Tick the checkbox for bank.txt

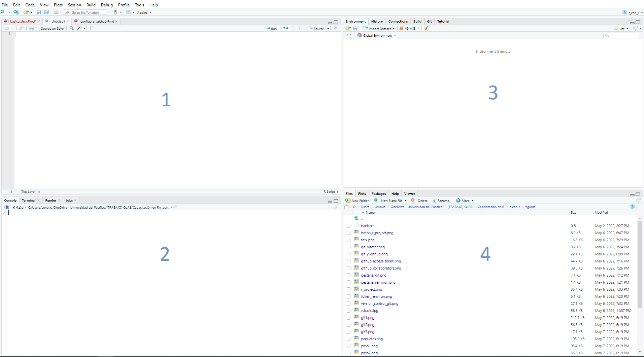click(x=348, y=226)
